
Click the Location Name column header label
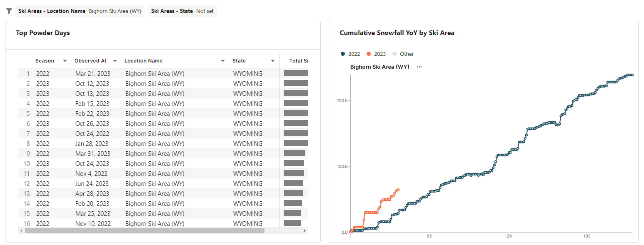click(143, 61)
